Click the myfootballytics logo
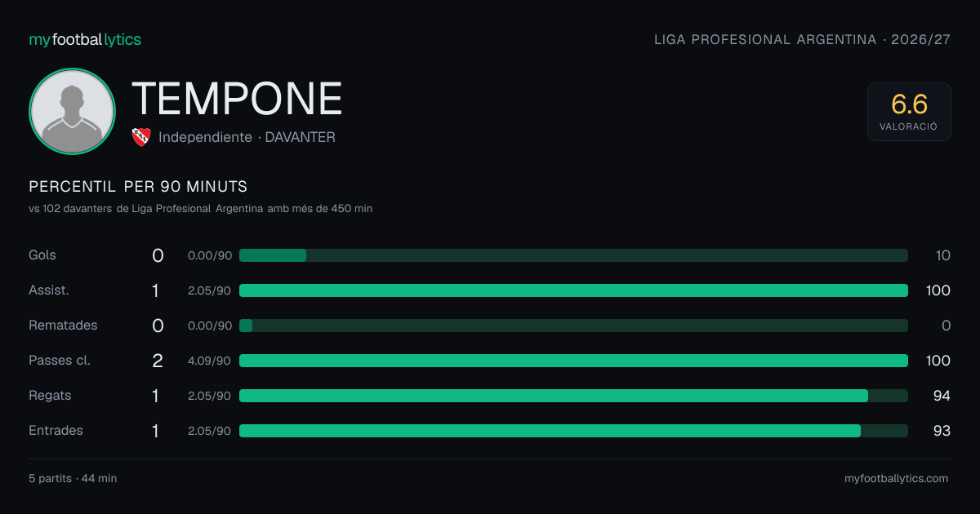 pyautogui.click(x=85, y=39)
